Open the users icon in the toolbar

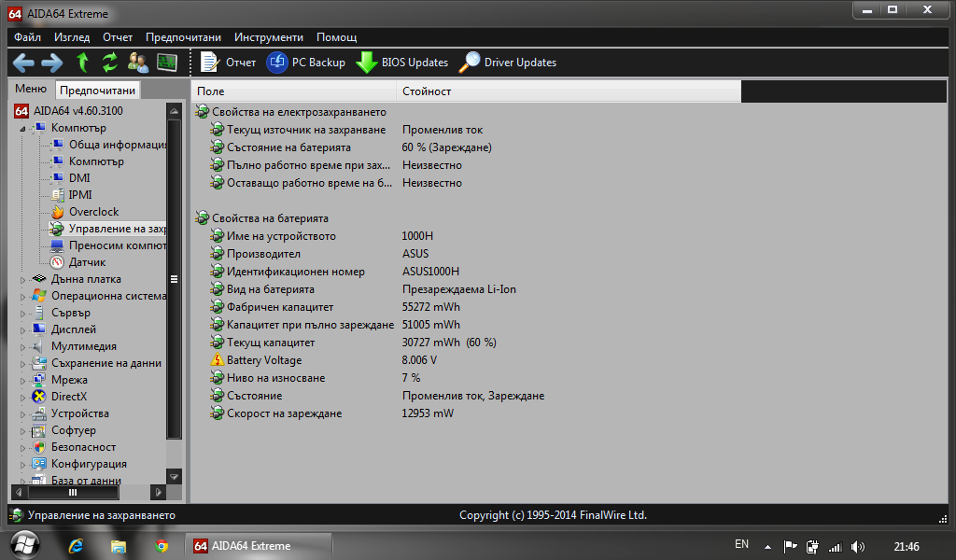click(x=138, y=63)
